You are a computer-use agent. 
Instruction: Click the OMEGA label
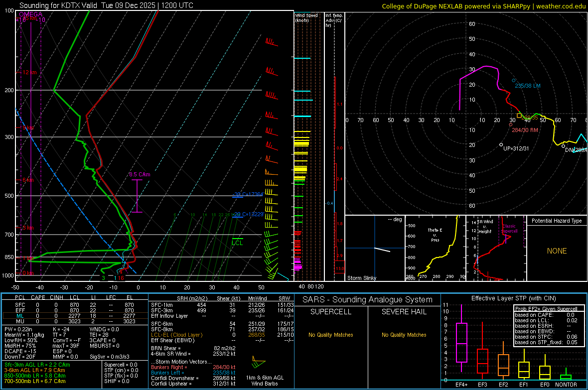coord(31,14)
